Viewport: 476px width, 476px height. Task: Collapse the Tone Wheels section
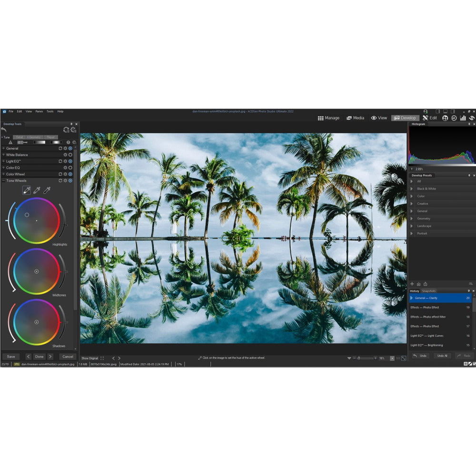(4, 181)
